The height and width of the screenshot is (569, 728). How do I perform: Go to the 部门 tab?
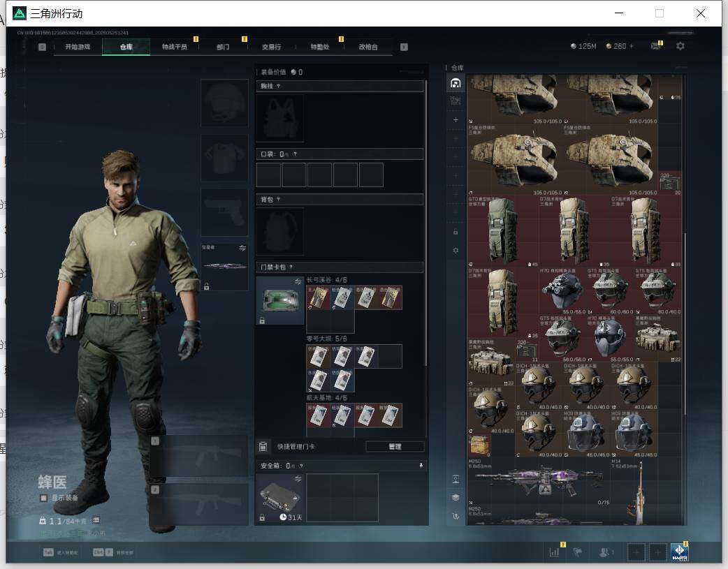click(223, 47)
